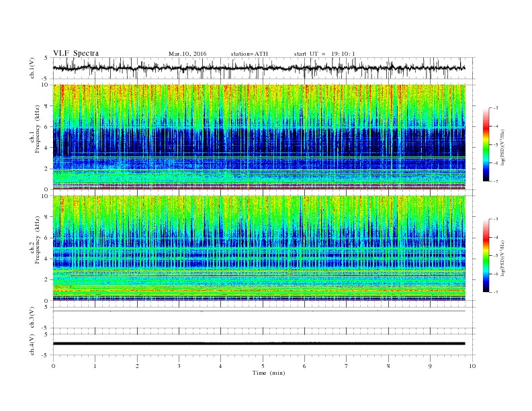This screenshot has width=532, height=411.
Task: Click the '0' tick on the time axis
Action: click(x=53, y=366)
